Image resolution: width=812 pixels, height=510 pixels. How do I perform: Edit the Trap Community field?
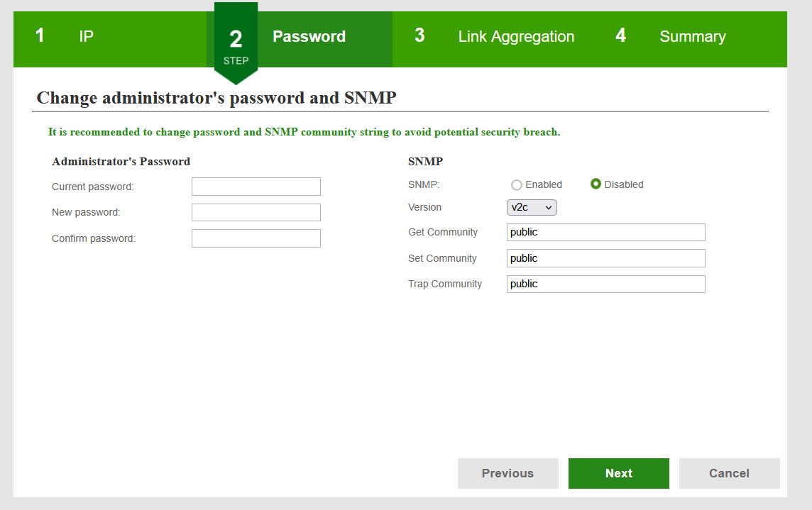pos(606,284)
